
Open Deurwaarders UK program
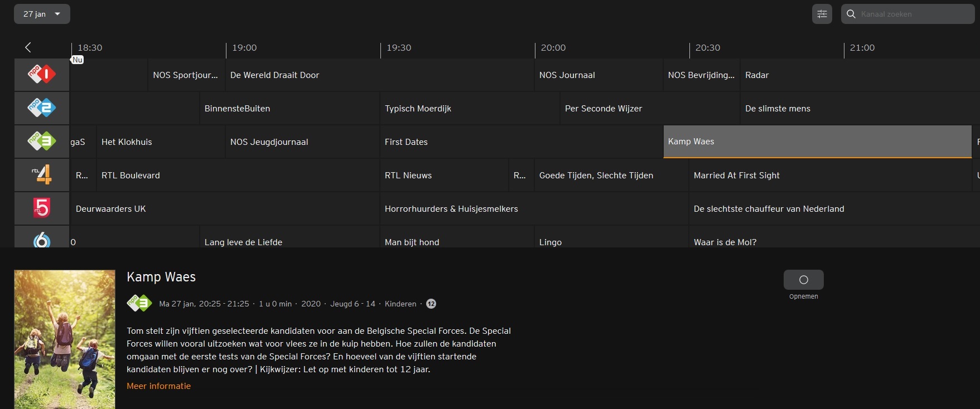(x=225, y=208)
